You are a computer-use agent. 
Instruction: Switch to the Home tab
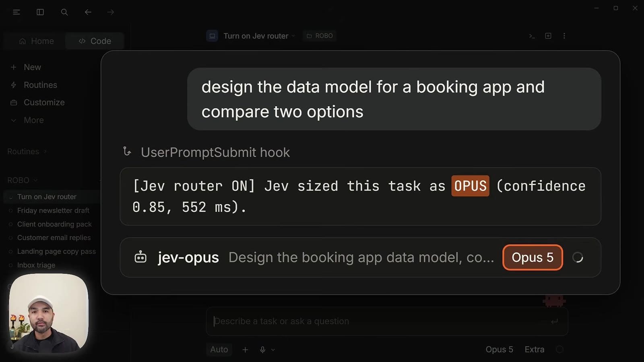tap(36, 41)
